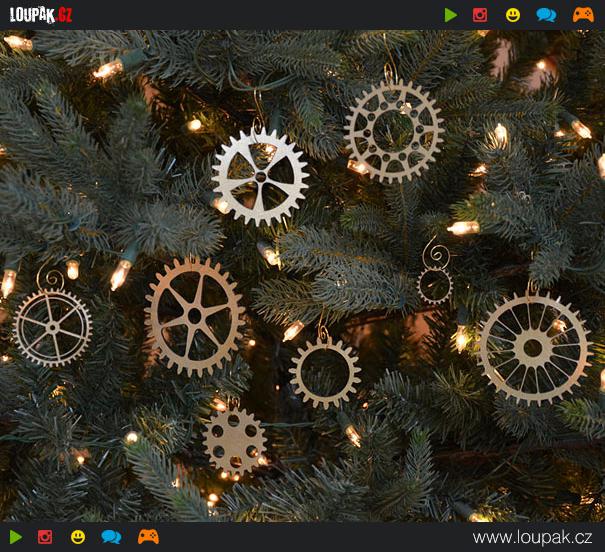605x552 pixels.
Task: Open the red Instagram icon in top bar
Action: [x=480, y=15]
